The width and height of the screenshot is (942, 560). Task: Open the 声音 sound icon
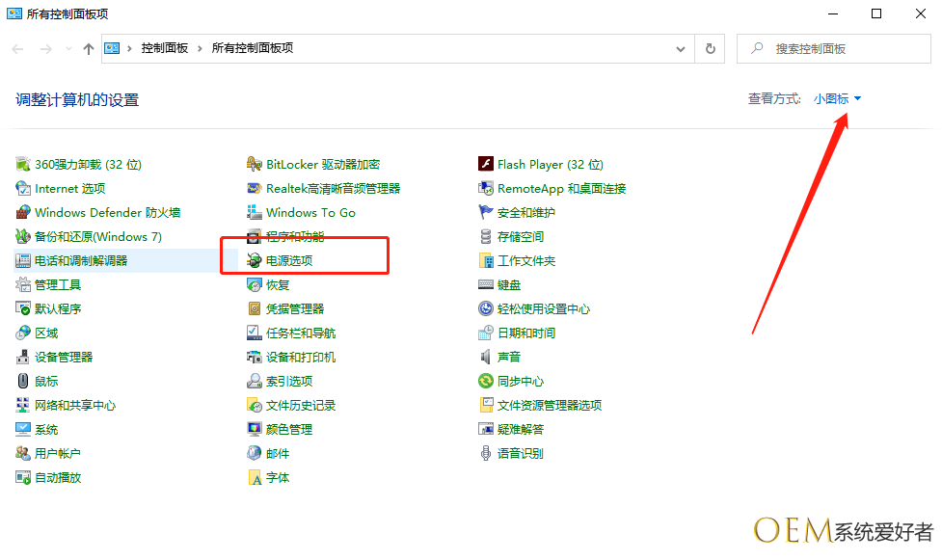[486, 358]
